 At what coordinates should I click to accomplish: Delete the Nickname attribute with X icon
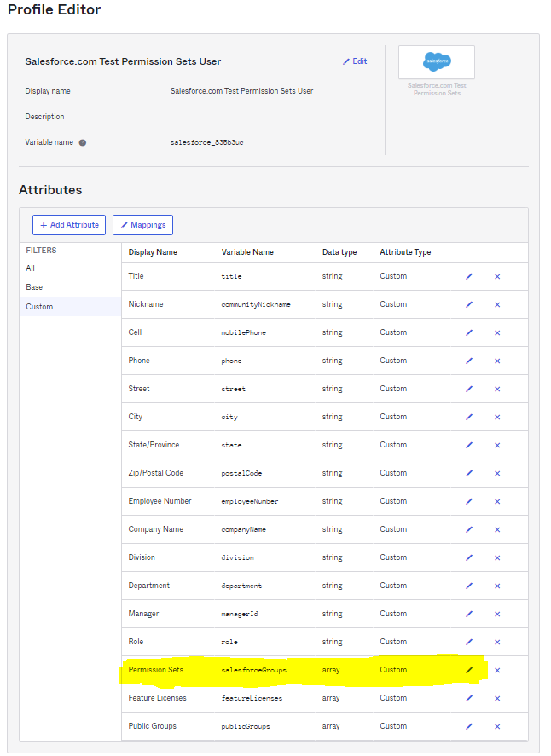click(497, 304)
